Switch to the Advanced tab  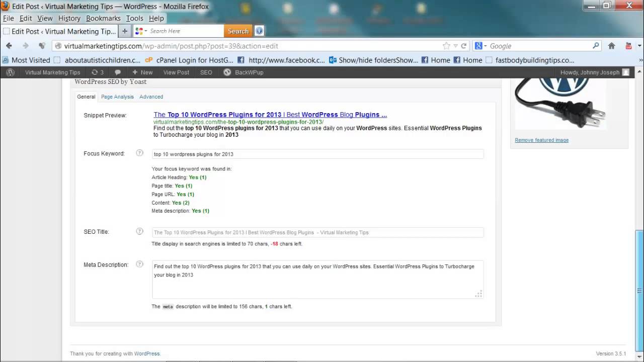point(151,97)
